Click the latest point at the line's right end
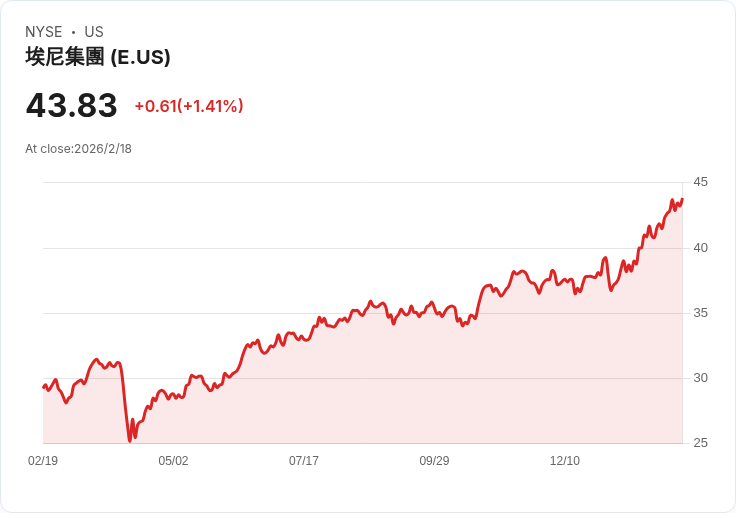Viewport: 736px width, 513px height. (682, 198)
